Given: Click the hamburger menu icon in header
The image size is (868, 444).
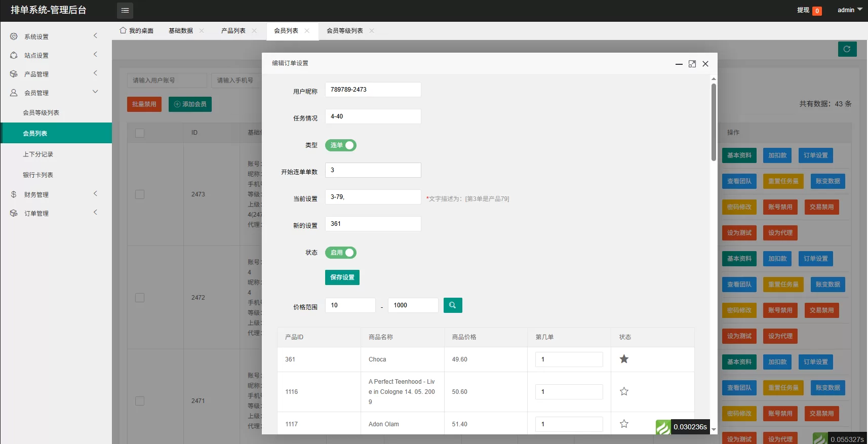Looking at the screenshot, I should 125,10.
